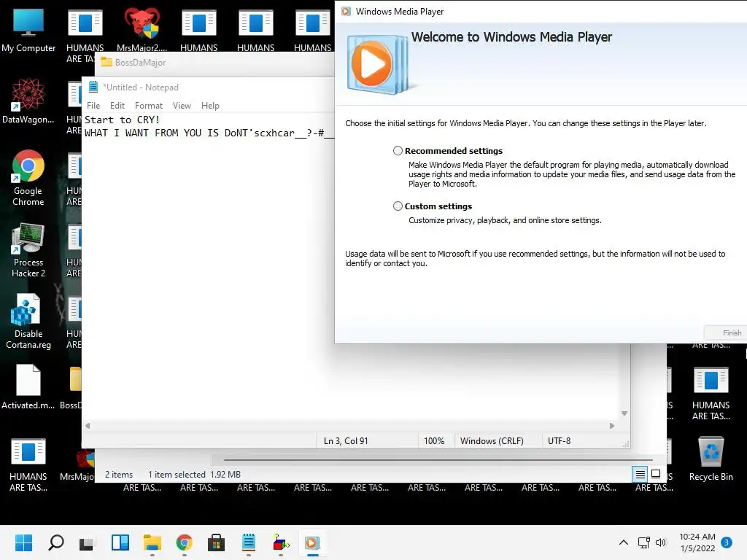The width and height of the screenshot is (747, 560).
Task: Click the colorful blocks app taskbar icon
Action: point(281,542)
